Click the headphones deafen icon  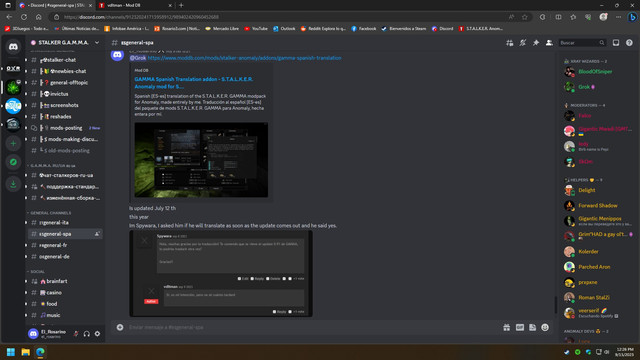[87, 333]
